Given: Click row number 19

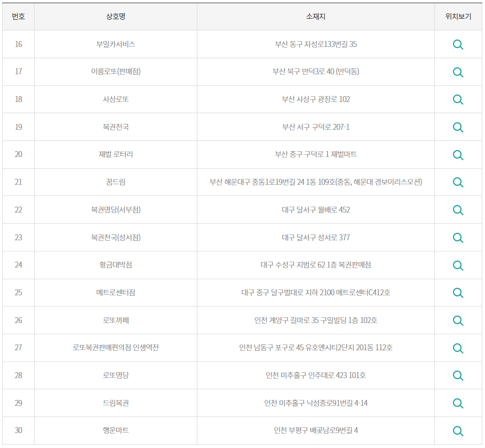Looking at the screenshot, I should tap(18, 127).
